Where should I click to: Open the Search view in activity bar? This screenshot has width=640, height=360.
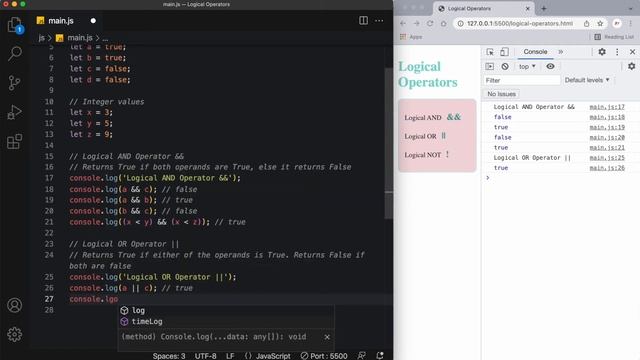[x=15, y=53]
